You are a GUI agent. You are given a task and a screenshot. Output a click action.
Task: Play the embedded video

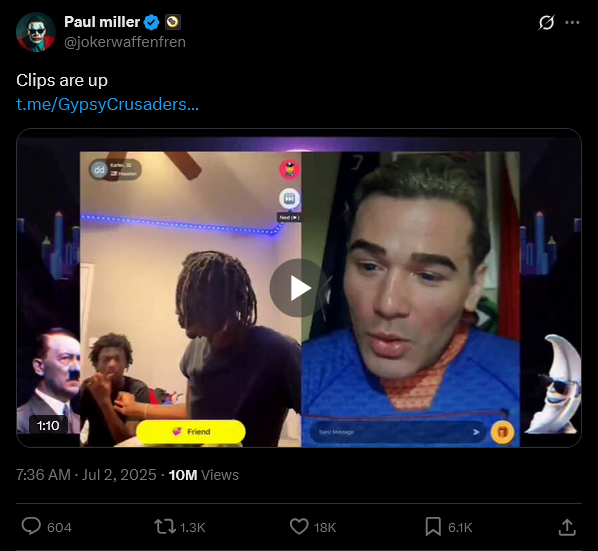point(299,288)
